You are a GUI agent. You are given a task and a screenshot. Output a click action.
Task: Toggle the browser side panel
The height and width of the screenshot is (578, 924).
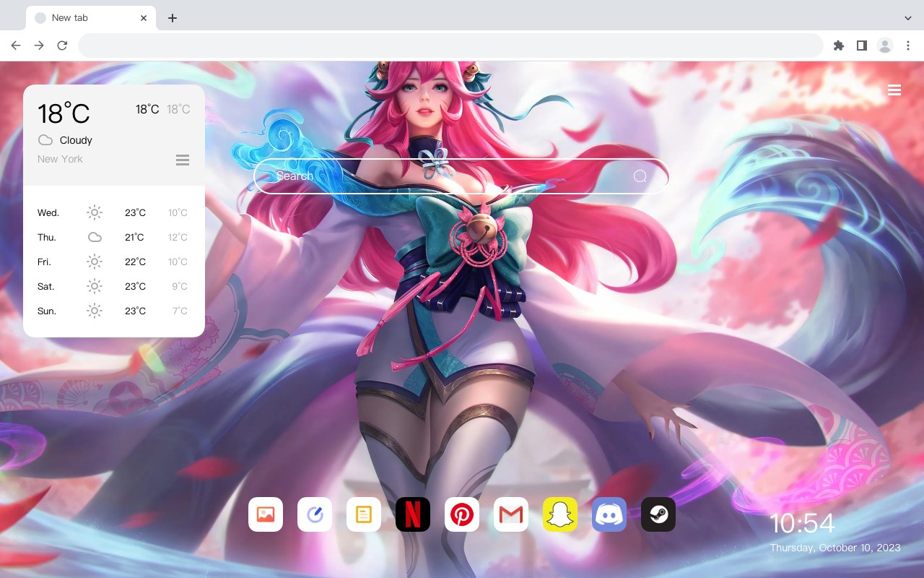[x=861, y=46]
